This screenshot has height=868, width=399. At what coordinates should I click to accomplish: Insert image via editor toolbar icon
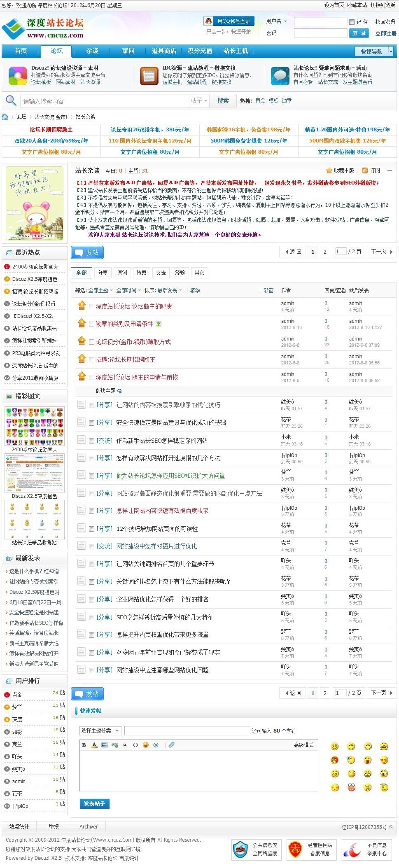pyautogui.click(x=105, y=745)
